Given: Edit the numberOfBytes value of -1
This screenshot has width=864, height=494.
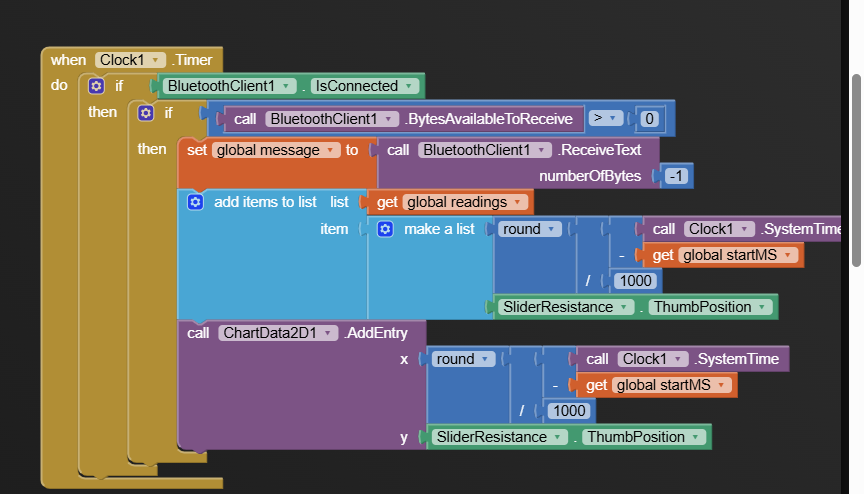Looking at the screenshot, I should [677, 177].
